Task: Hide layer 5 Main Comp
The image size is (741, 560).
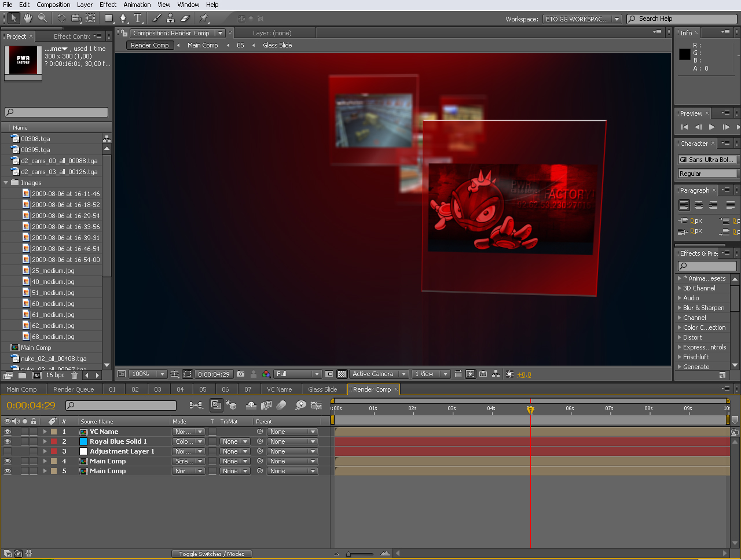Action: (x=8, y=471)
